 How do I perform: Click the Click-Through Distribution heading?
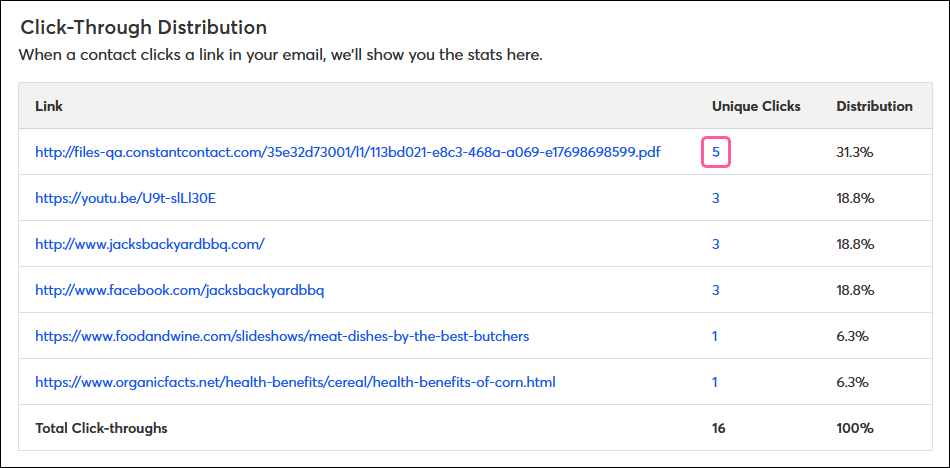pyautogui.click(x=144, y=27)
